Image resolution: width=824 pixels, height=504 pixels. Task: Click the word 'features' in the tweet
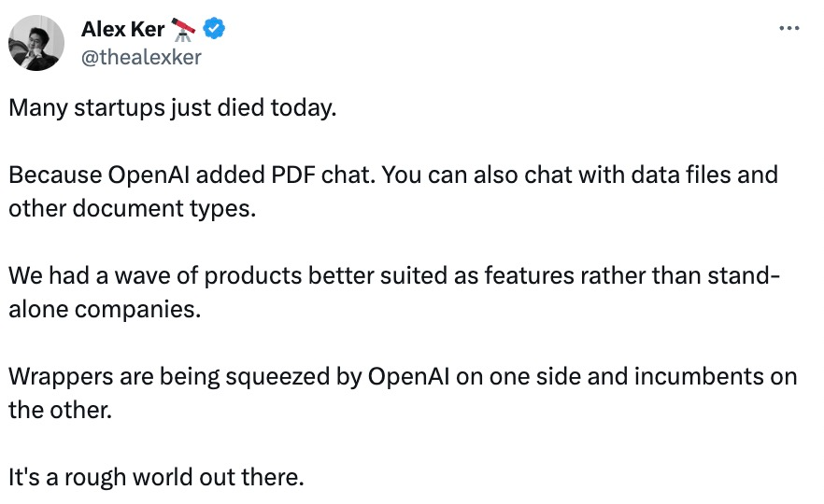point(529,275)
